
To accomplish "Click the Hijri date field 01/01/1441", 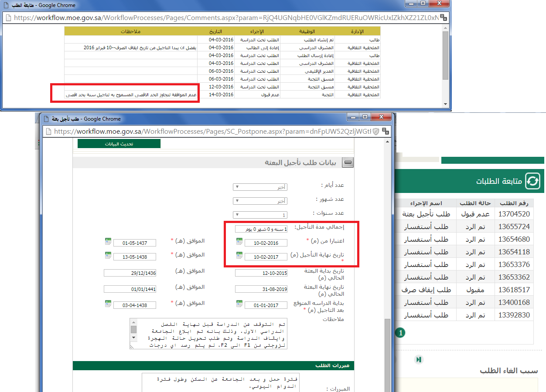I will [130, 289].
